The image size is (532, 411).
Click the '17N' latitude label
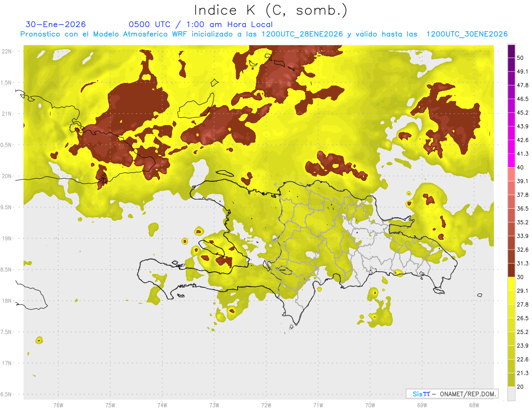[x=7, y=363]
